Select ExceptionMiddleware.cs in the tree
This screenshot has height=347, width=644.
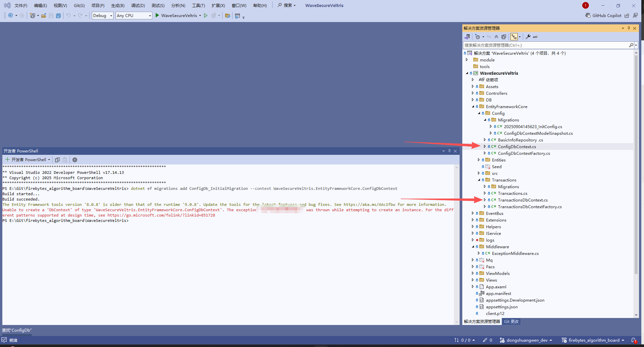[x=515, y=253]
